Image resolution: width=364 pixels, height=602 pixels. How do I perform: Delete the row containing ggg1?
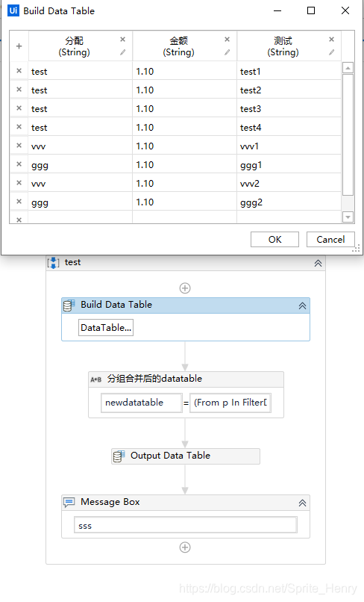click(x=19, y=164)
